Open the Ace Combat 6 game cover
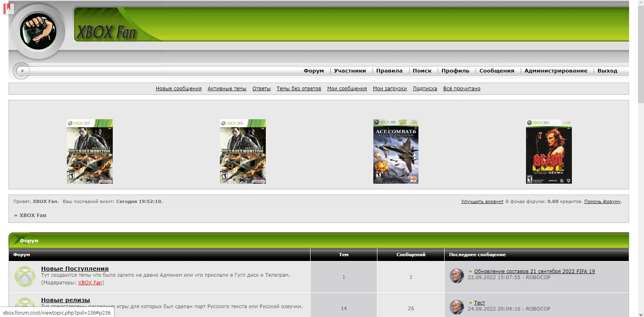 pos(396,151)
